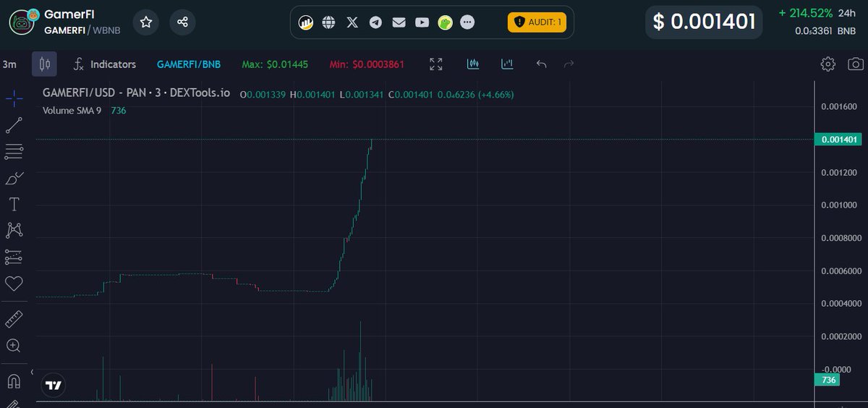Open the CoinGecko link icon
This screenshot has height=408, width=868.
pyautogui.click(x=445, y=22)
